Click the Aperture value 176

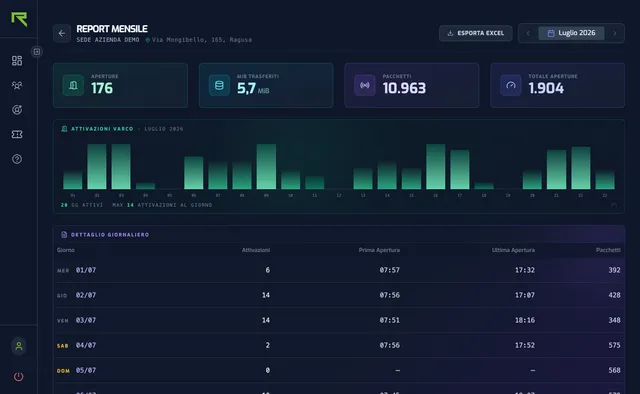pos(102,88)
